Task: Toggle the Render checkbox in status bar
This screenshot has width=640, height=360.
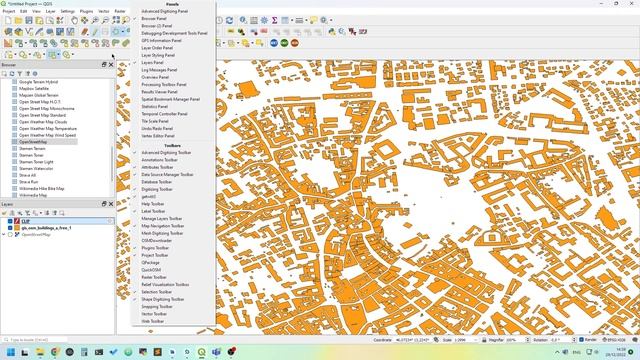Action: (x=582, y=340)
